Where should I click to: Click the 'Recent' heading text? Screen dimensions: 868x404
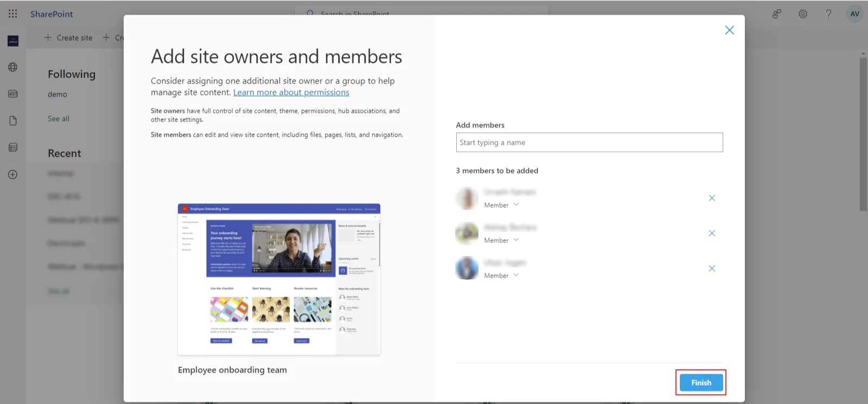point(65,153)
